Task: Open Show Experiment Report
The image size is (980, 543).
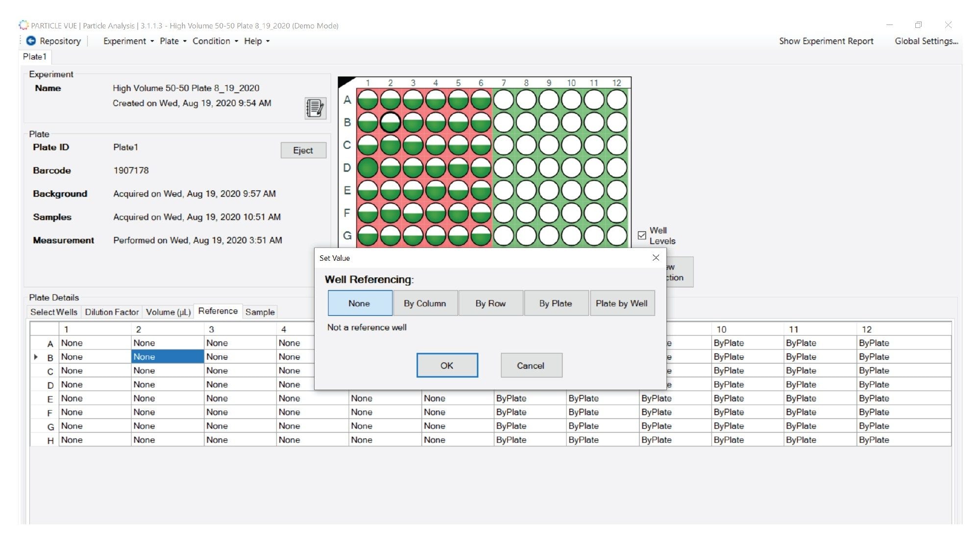Action: pos(826,41)
